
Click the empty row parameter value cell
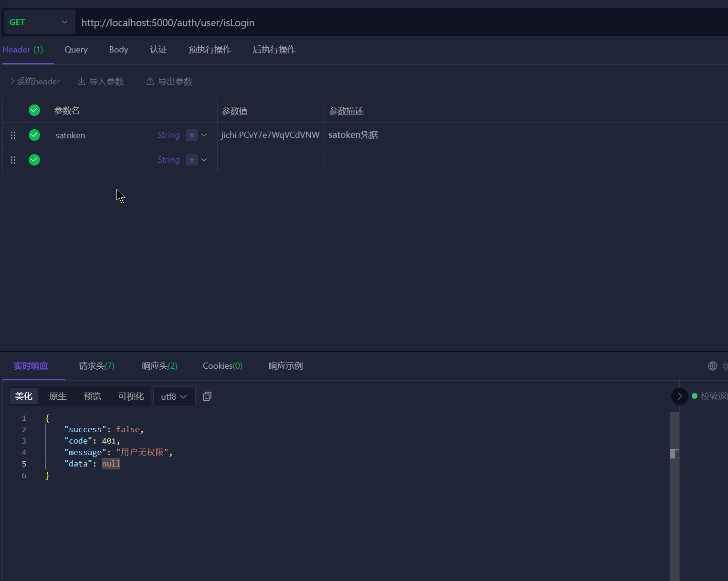point(271,160)
